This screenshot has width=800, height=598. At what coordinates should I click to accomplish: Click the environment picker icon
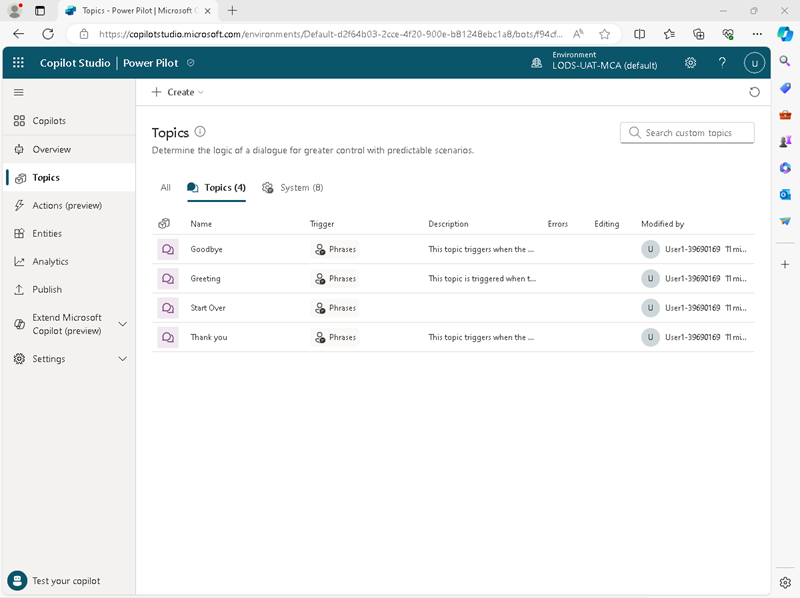pos(537,63)
